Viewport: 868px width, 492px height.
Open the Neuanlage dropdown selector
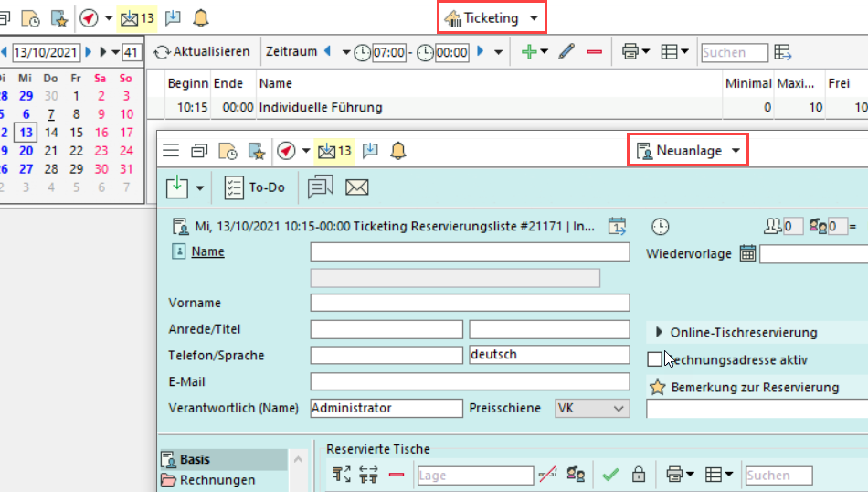point(688,151)
